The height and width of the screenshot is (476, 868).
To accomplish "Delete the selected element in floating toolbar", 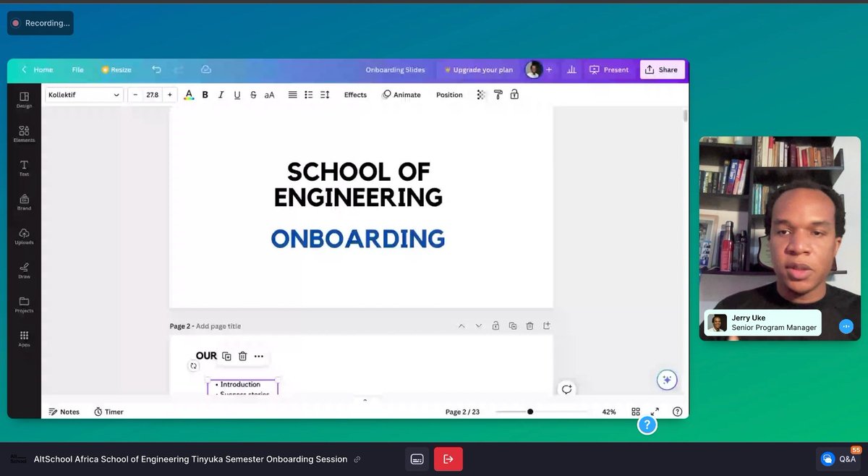I will click(243, 356).
